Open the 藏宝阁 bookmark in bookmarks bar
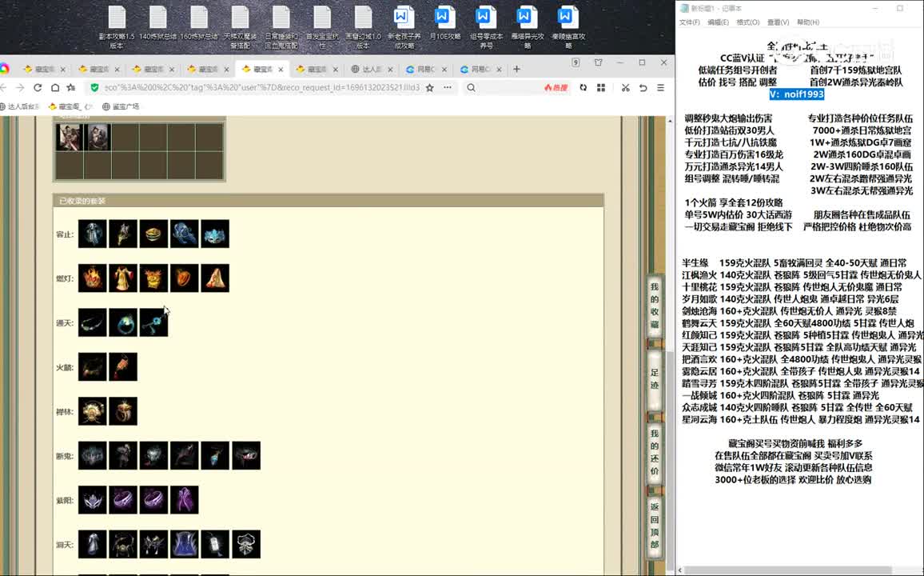This screenshot has height=576, width=924. 70,106
